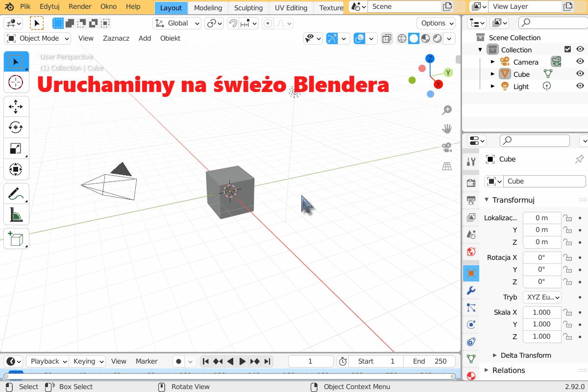
Task: Select the Cursor tool
Action: click(16, 83)
